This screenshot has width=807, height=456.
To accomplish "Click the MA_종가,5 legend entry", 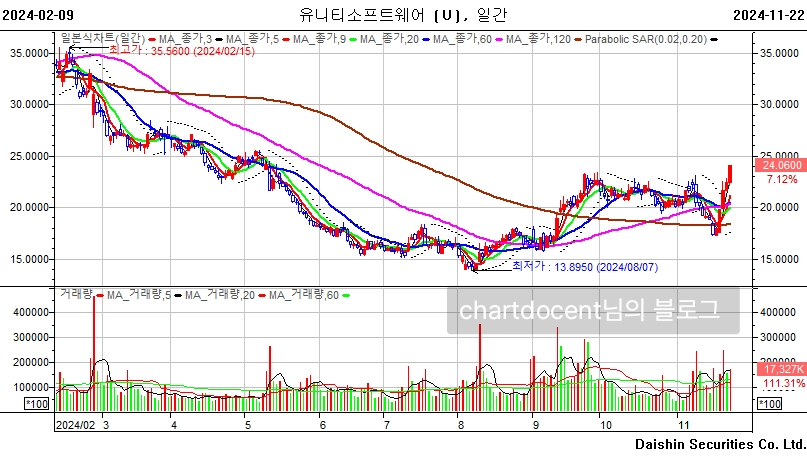I will click(252, 39).
